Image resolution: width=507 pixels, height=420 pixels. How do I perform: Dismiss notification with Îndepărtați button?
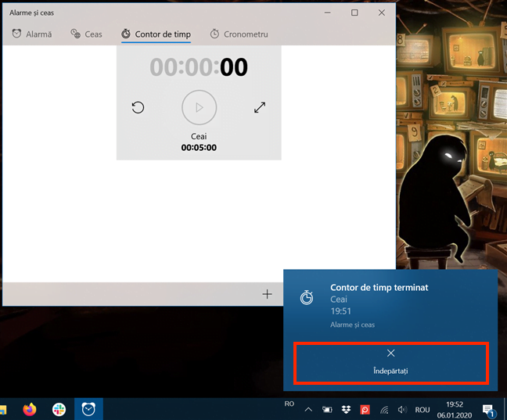point(391,363)
